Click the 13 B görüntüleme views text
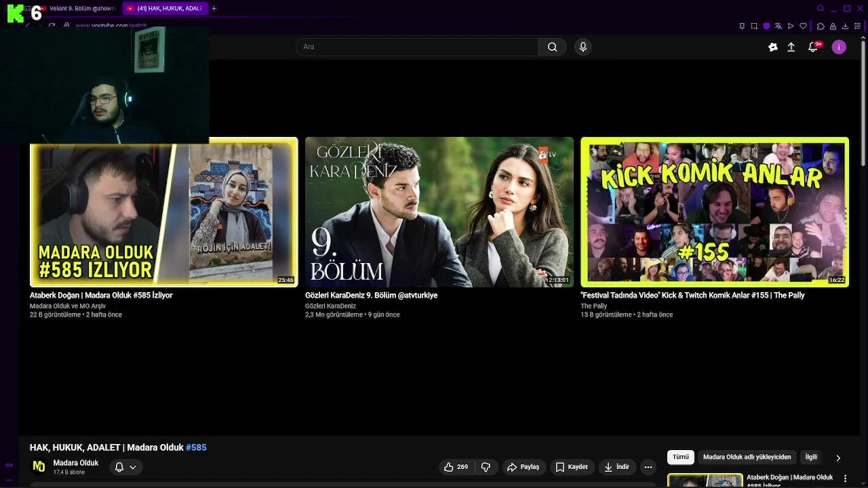The width and height of the screenshot is (868, 488). pos(606,314)
